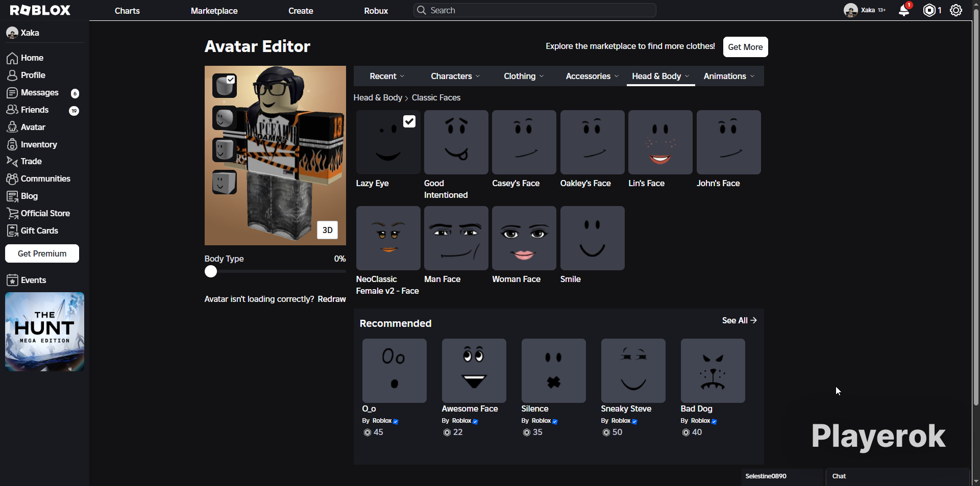Open the Silence recommended face
980x486 pixels.
coord(554,371)
